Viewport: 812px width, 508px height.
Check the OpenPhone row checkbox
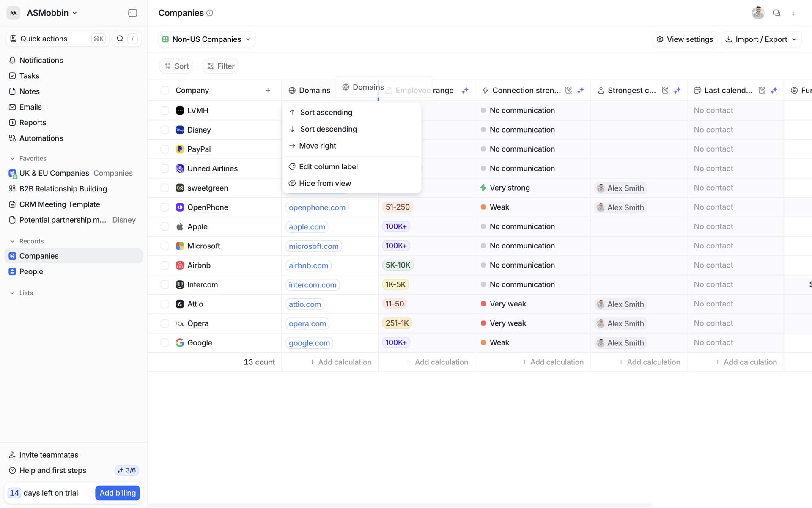165,207
